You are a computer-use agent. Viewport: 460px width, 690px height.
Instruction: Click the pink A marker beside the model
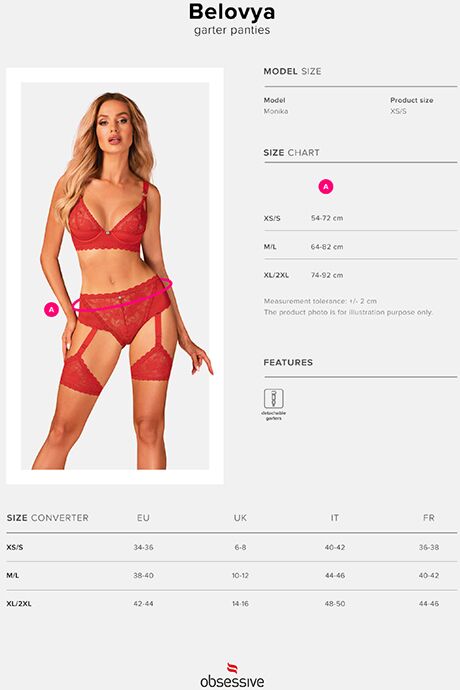coord(52,310)
